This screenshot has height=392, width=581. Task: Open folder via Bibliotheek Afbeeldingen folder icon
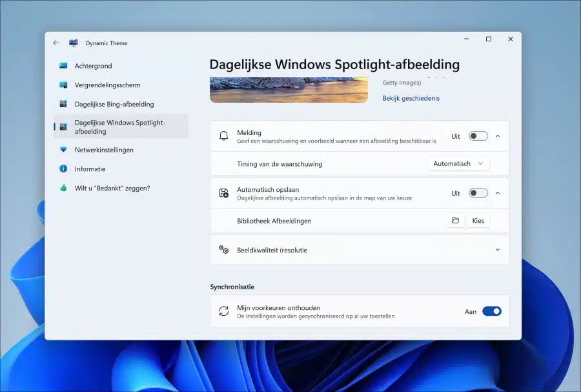455,220
